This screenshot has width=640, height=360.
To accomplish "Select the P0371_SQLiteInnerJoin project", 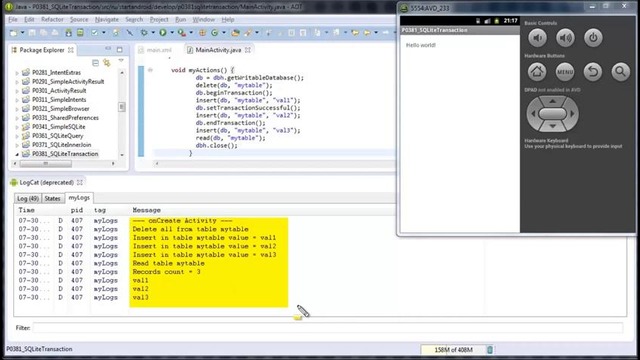I will 61,145.
